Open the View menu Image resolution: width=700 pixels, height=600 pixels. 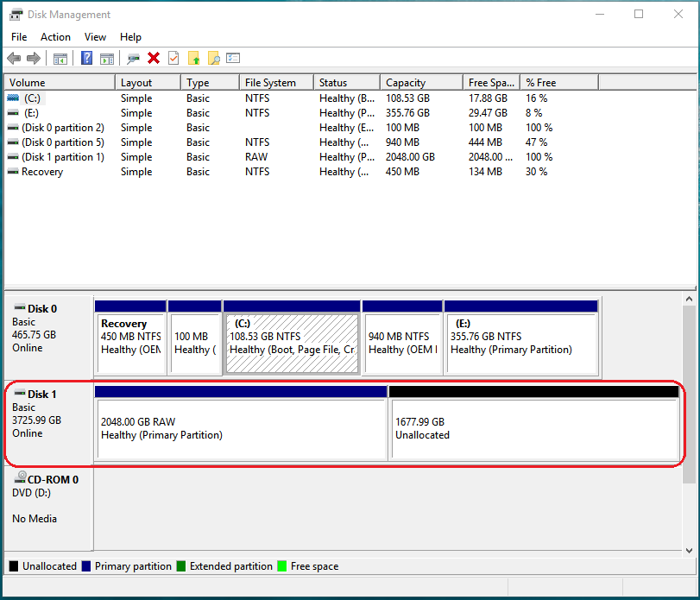click(x=95, y=37)
